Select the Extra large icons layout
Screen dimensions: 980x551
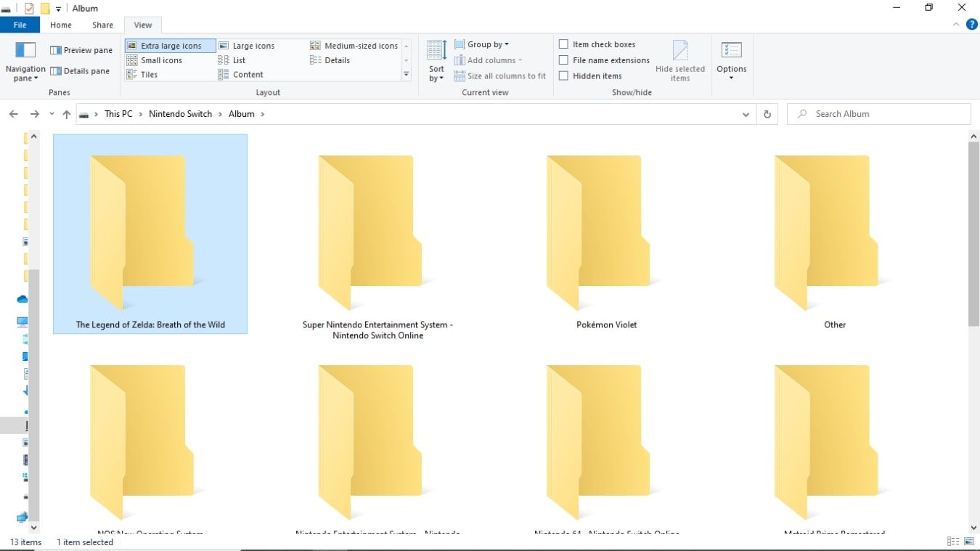click(170, 46)
